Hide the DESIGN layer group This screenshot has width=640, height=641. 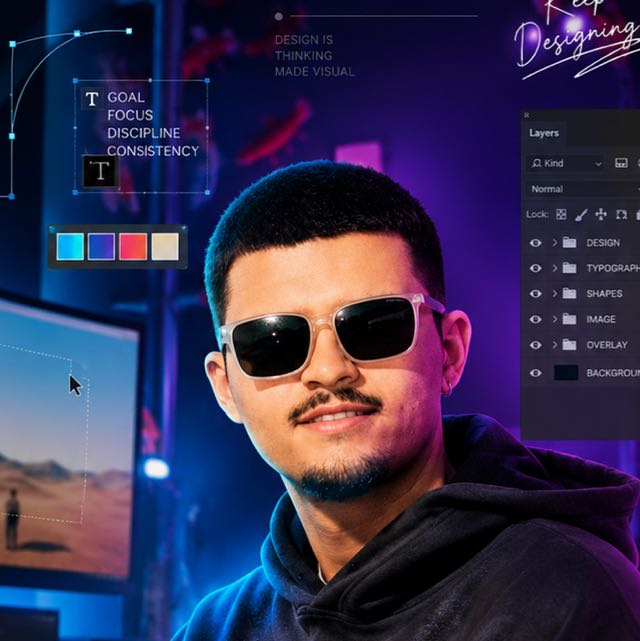[x=535, y=243]
